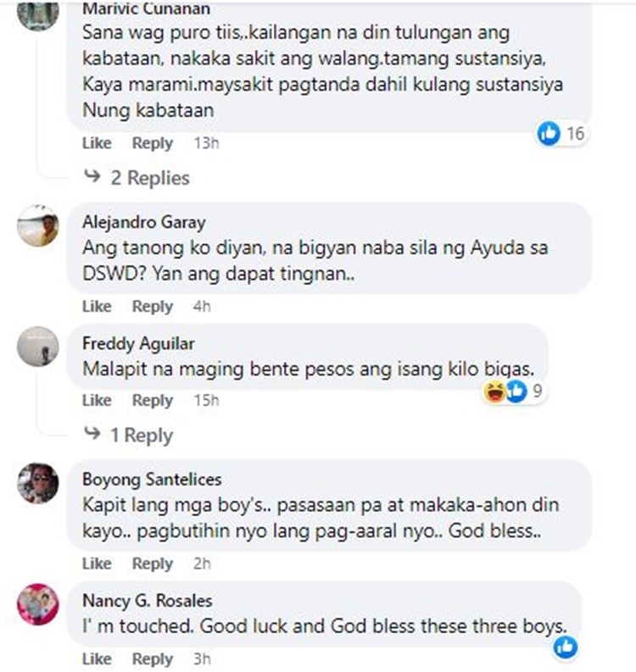
Task: Click the 13h timestamp on Marivic's comment
Action: [x=206, y=143]
